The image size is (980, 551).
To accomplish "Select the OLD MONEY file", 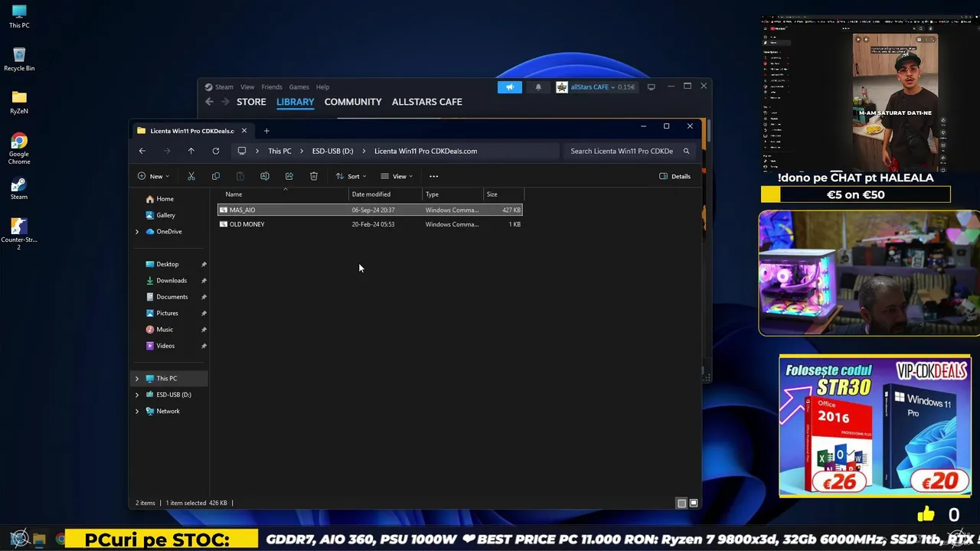I will click(x=371, y=224).
